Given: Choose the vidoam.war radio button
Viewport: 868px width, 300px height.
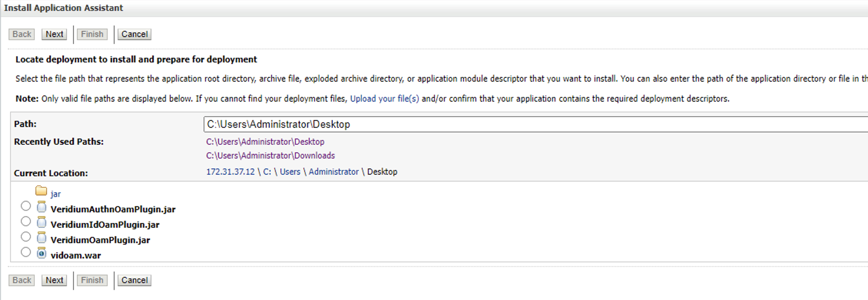Looking at the screenshot, I should pos(26,252).
